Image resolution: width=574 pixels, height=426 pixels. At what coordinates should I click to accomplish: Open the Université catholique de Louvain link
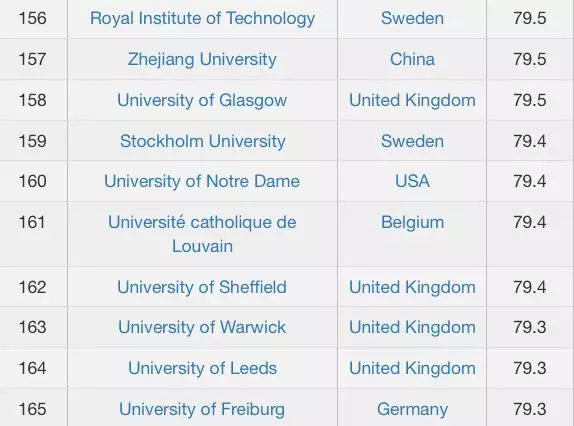coord(202,234)
